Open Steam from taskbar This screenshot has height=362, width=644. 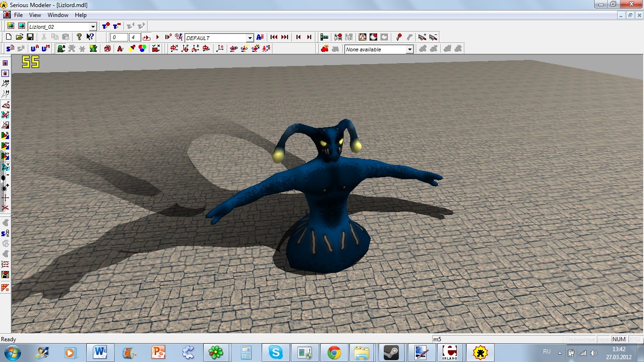tap(391, 353)
